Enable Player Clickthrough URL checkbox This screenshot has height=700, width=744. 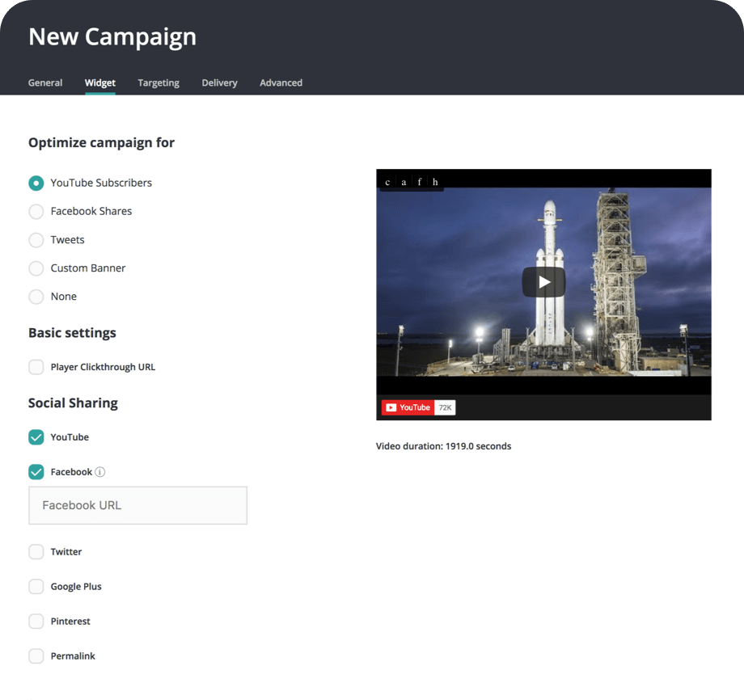tap(36, 367)
